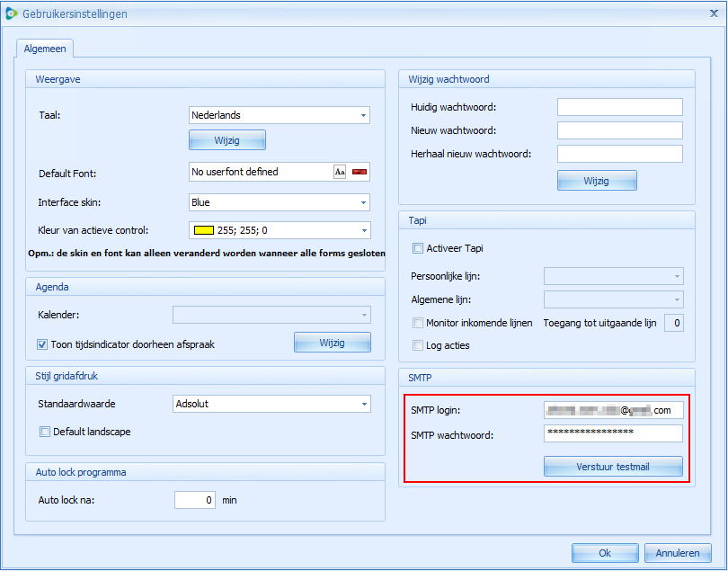Image resolution: width=728 pixels, height=571 pixels.
Task: Click the Annuleren button
Action: [x=679, y=553]
